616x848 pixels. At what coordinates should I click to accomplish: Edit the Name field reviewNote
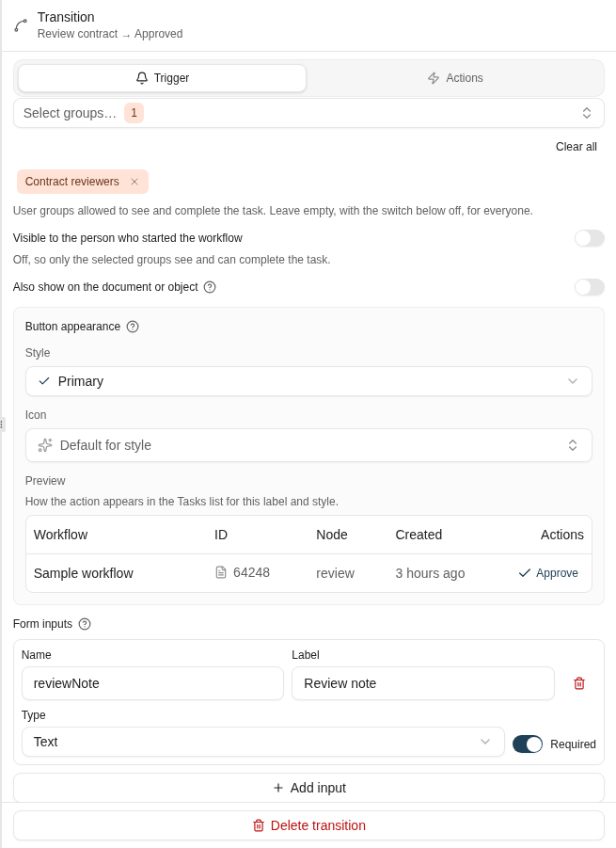click(x=152, y=683)
